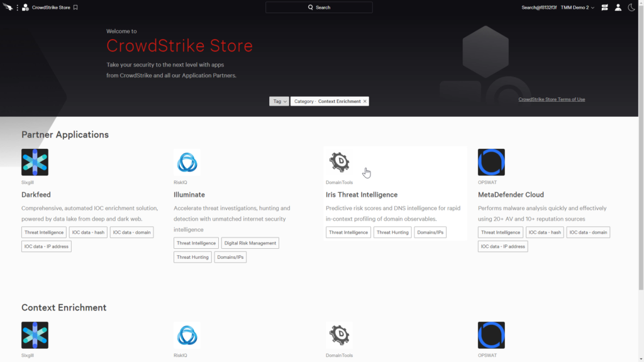The height and width of the screenshot is (362, 644).
Task: Open the Illuminate application title
Action: tap(189, 195)
